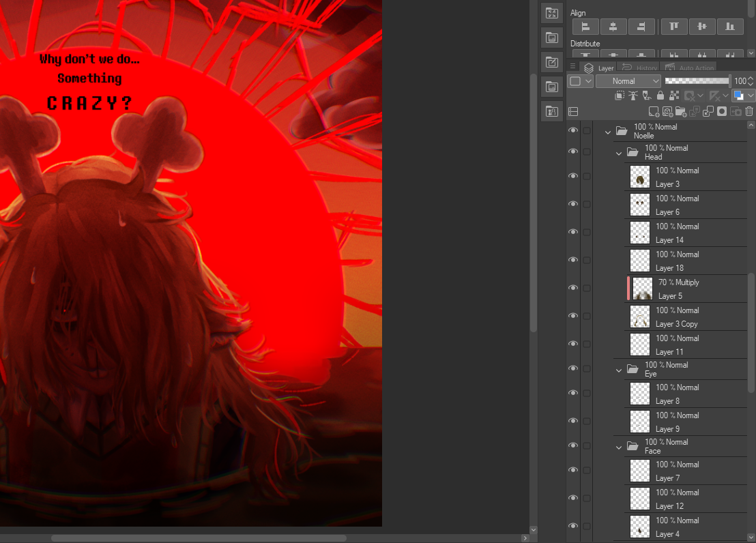The height and width of the screenshot is (543, 756).
Task: Click the layer opacity slider
Action: pyautogui.click(x=697, y=80)
